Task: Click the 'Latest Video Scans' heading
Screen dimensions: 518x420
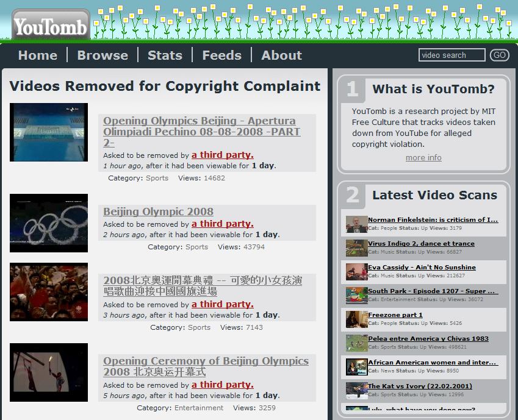Action: 435,195
